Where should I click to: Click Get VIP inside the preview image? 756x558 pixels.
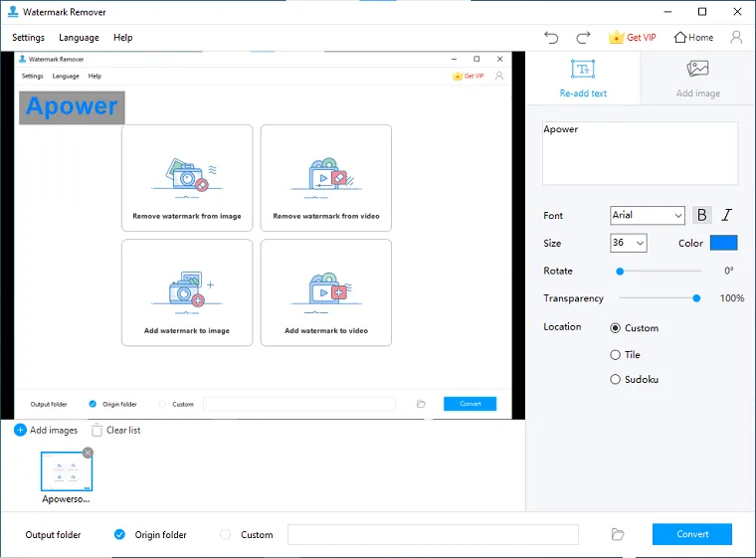tap(469, 77)
